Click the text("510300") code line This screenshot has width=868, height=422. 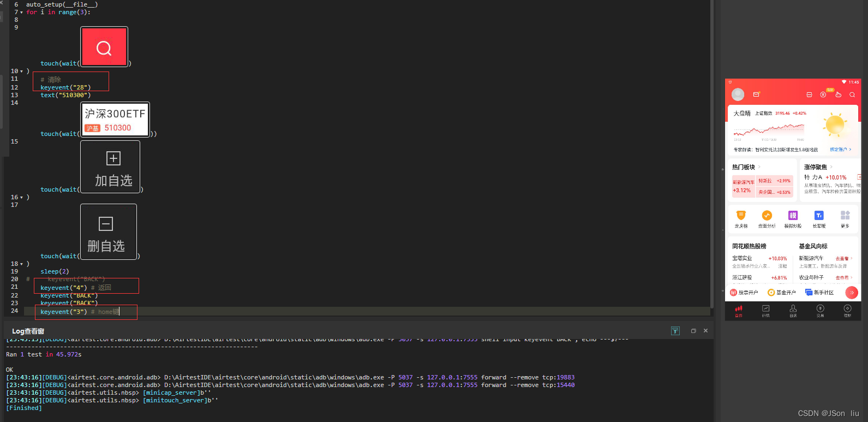tap(65, 95)
